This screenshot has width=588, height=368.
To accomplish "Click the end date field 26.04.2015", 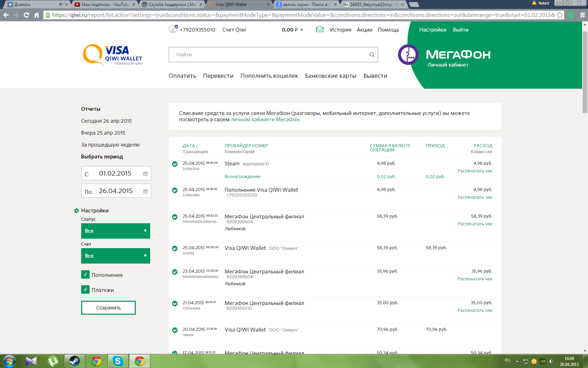I will (x=116, y=191).
